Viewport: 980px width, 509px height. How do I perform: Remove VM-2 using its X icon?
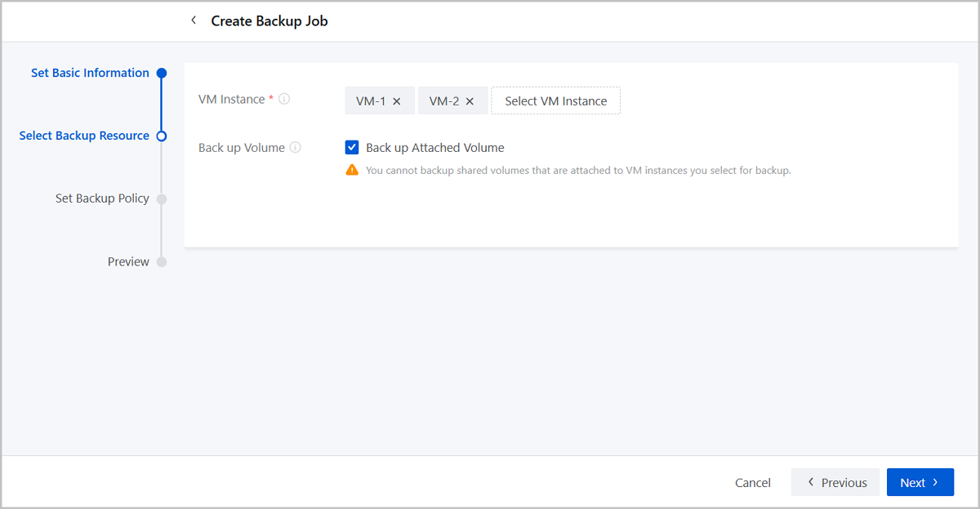point(470,101)
